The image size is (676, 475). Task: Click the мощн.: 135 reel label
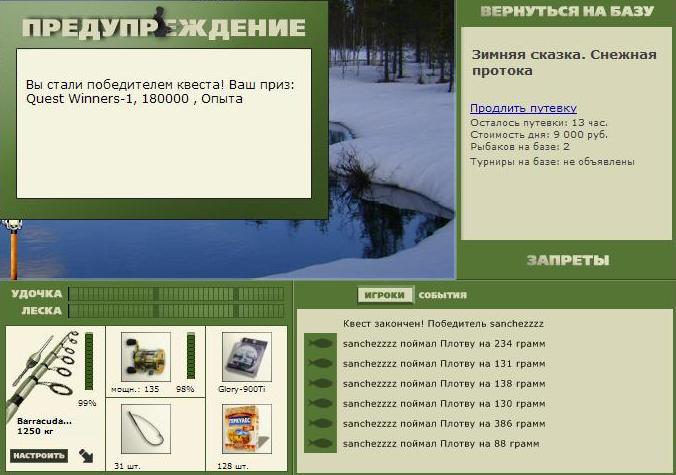point(135,389)
